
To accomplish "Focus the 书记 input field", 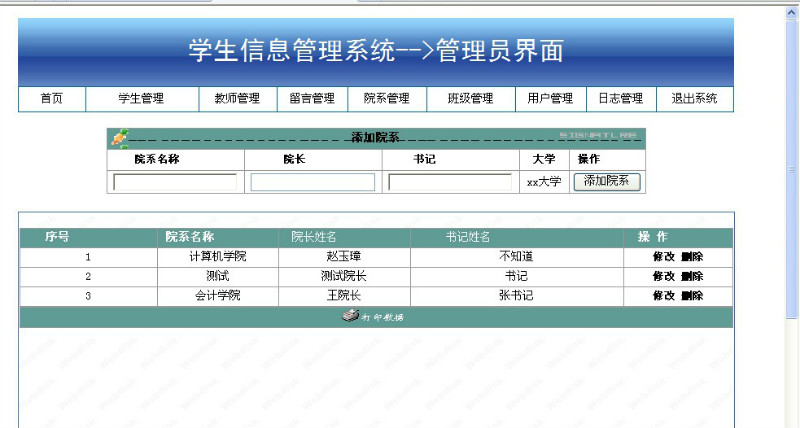I will pos(450,182).
